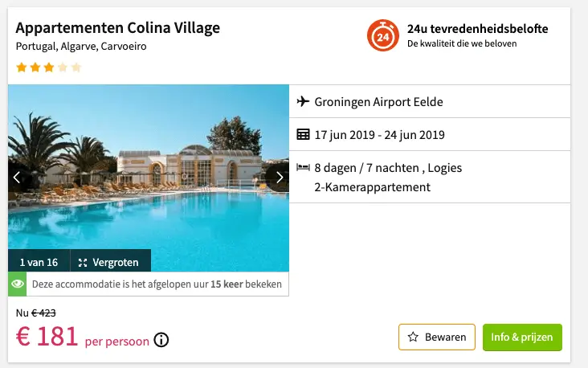Image resolution: width=588 pixels, height=368 pixels.
Task: Select the 17 jun 2019 - 24 jun 2019 row
Action: pyautogui.click(x=430, y=134)
